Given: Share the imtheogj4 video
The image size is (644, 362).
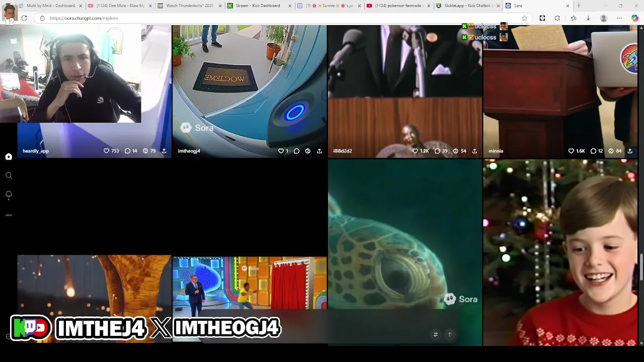Looking at the screenshot, I should pyautogui.click(x=319, y=151).
